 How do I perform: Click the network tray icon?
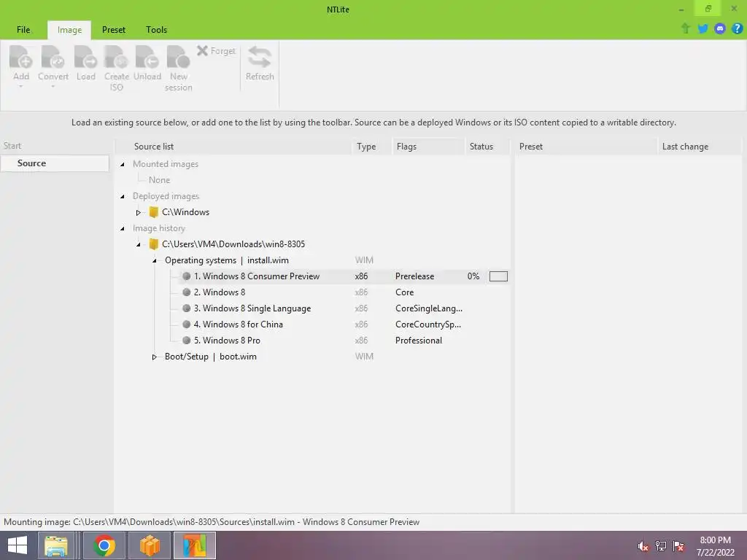point(661,546)
